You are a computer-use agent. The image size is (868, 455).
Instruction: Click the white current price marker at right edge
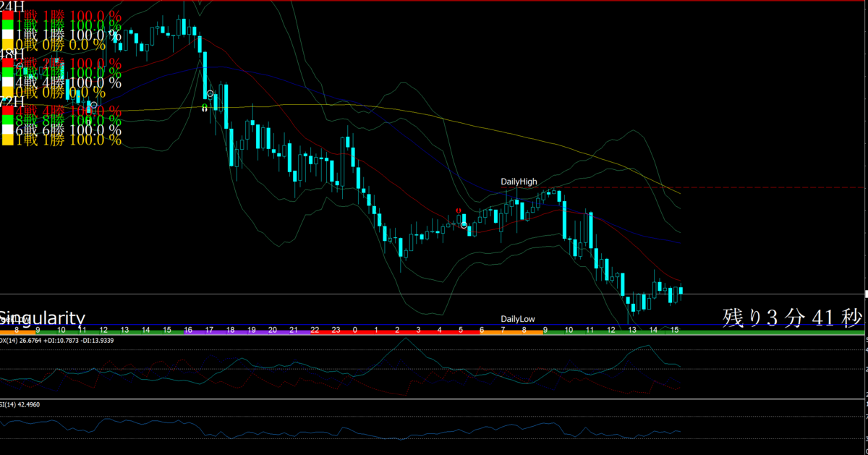(x=867, y=294)
